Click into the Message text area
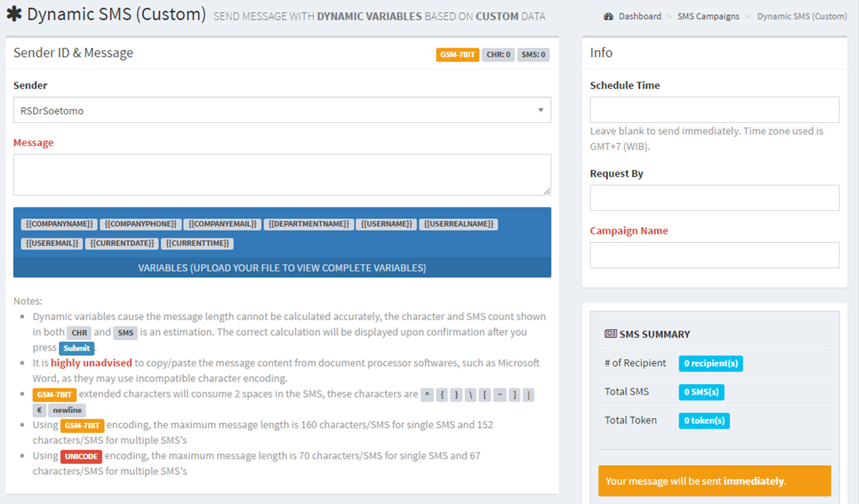The width and height of the screenshot is (859, 504). [281, 175]
